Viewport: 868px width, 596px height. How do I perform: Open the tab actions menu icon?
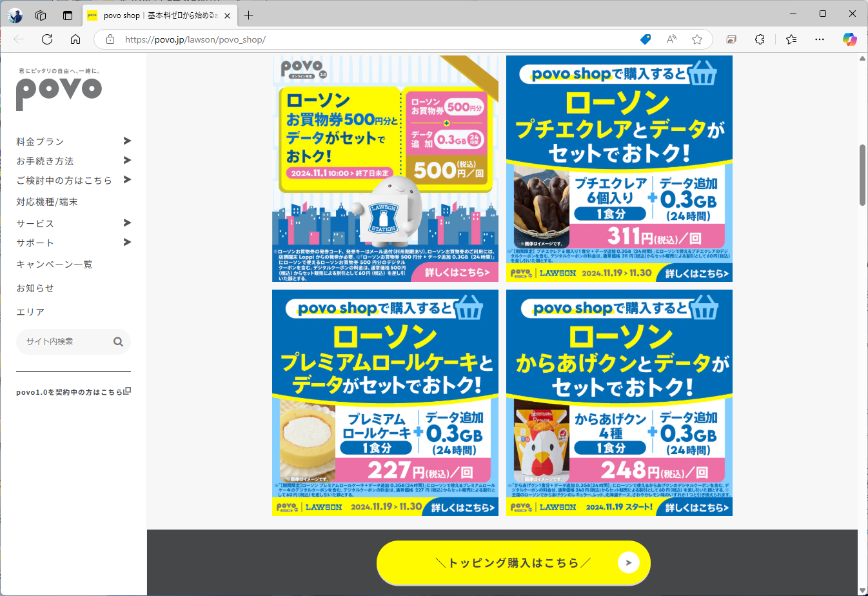click(68, 15)
